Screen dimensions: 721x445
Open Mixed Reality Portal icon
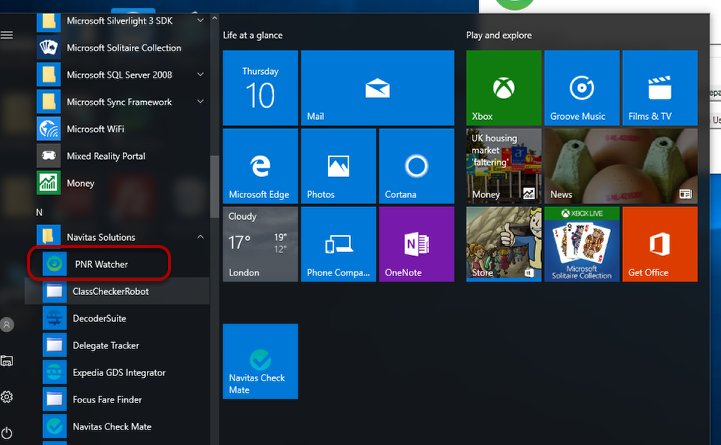[x=48, y=156]
